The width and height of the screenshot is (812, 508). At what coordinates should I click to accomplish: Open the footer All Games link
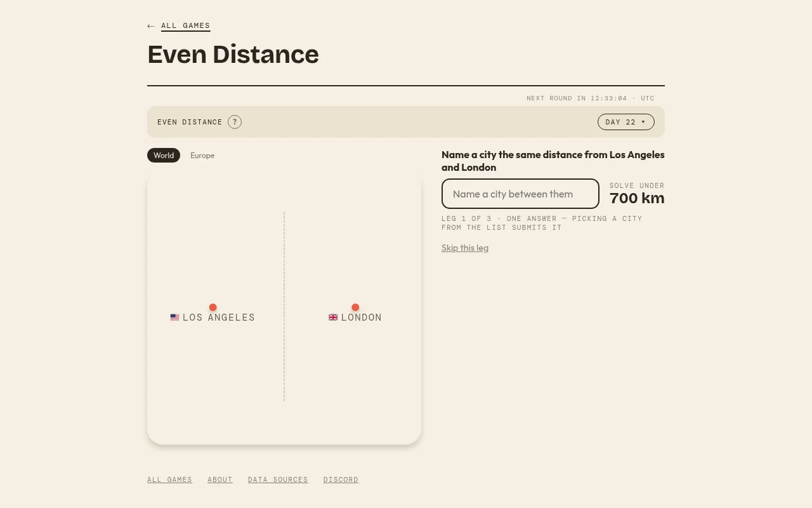pyautogui.click(x=169, y=479)
